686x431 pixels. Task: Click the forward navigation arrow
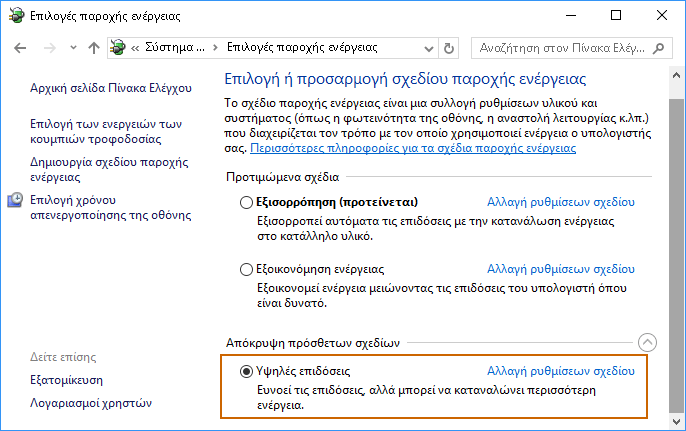tap(49, 48)
